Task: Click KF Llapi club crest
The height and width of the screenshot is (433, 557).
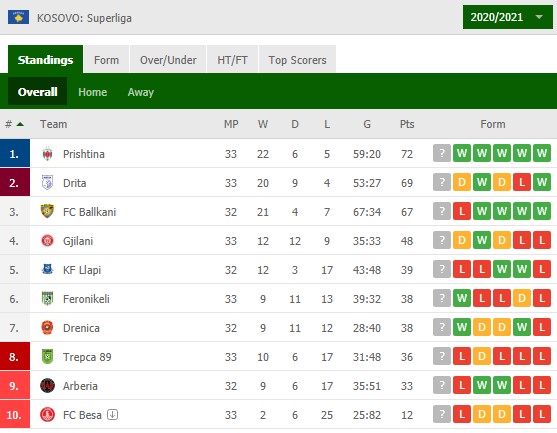Action: coord(47,269)
